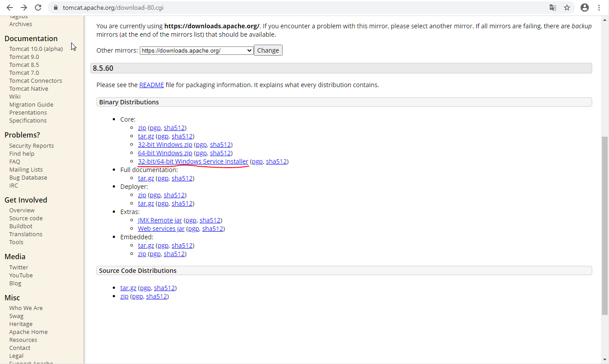Open Tomcat 7.0 documentation
Screen dimensions: 609x364
[x=24, y=73]
